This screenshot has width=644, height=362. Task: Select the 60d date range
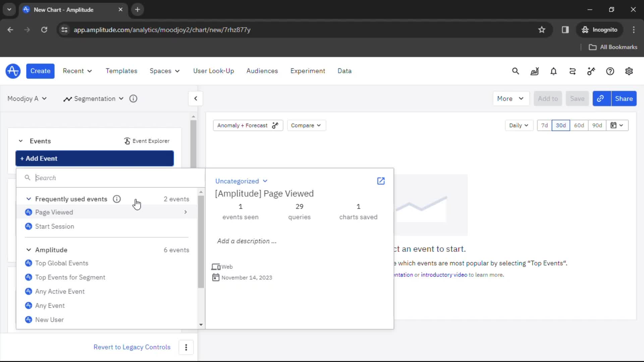pos(579,125)
